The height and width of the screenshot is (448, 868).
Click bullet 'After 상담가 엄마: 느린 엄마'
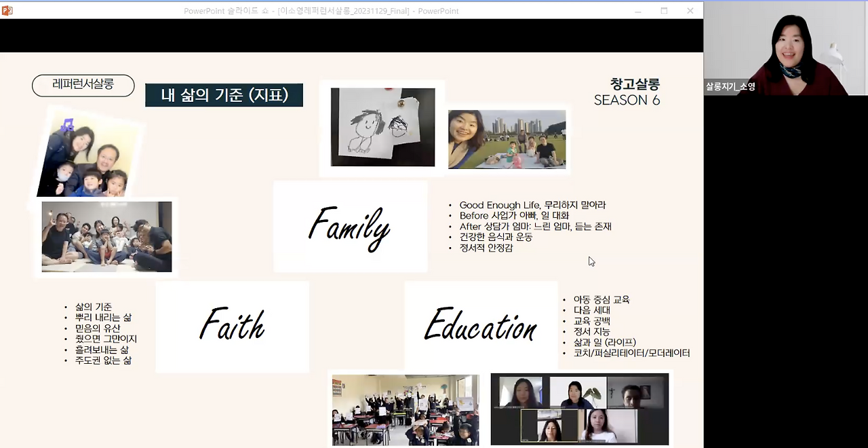(x=536, y=227)
